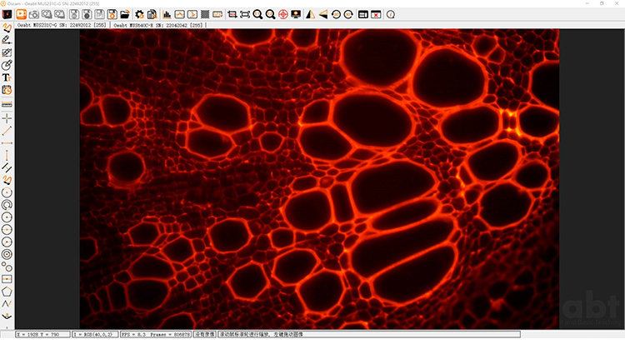The image size is (625, 364).
Task: Switch to the second camera SN 22042042 tab
Action: click(x=158, y=25)
